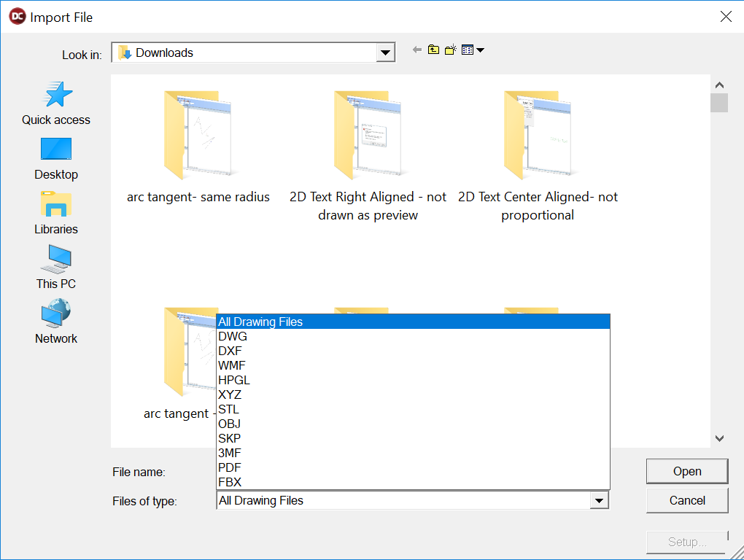Open This PC location
Viewport: 744px width, 560px height.
[x=56, y=268]
